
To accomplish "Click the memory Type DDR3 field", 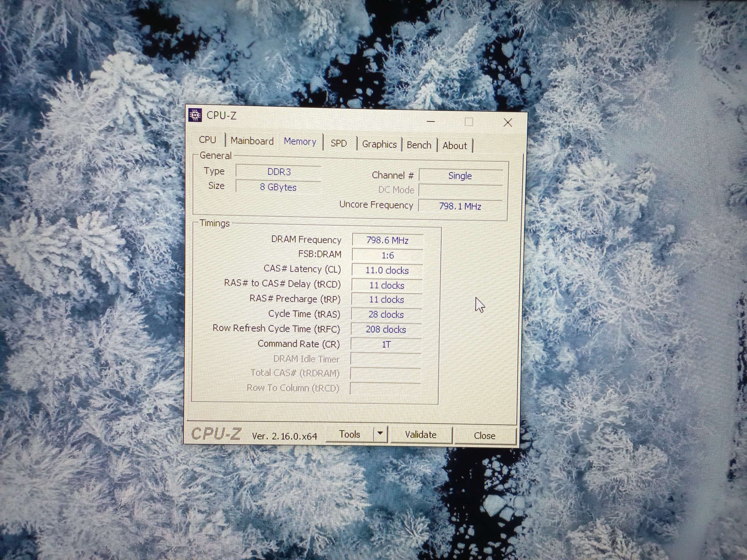I will [x=279, y=172].
